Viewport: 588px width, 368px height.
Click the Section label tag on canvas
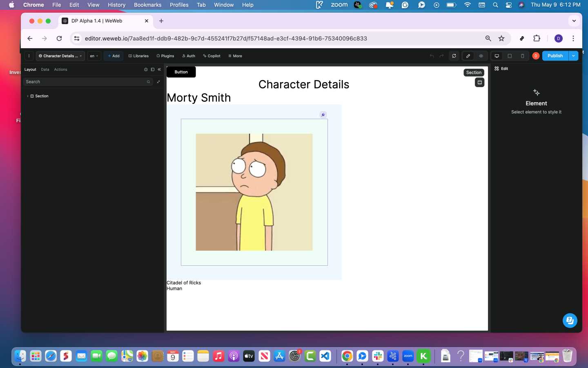[x=474, y=72]
